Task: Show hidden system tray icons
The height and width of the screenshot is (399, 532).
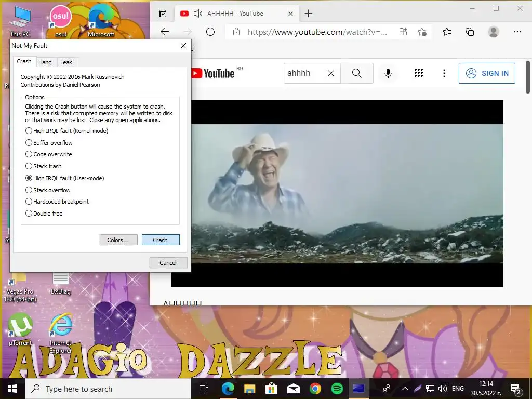Action: click(x=405, y=389)
